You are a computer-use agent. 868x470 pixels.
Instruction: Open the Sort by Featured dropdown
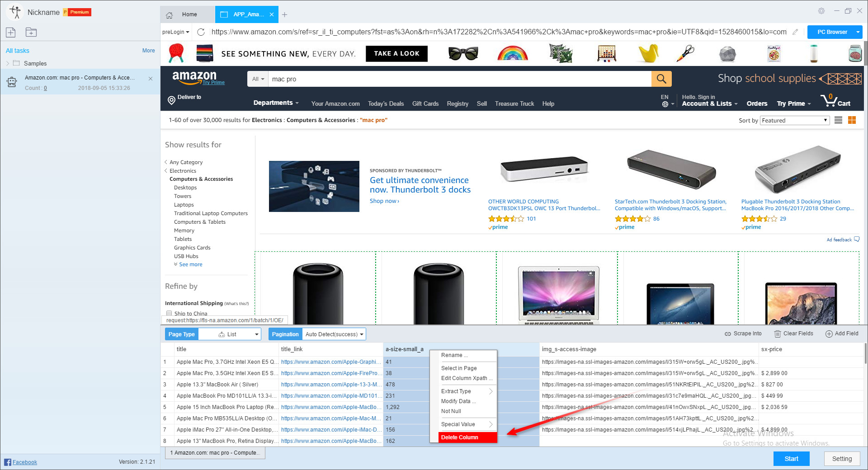pyautogui.click(x=795, y=120)
